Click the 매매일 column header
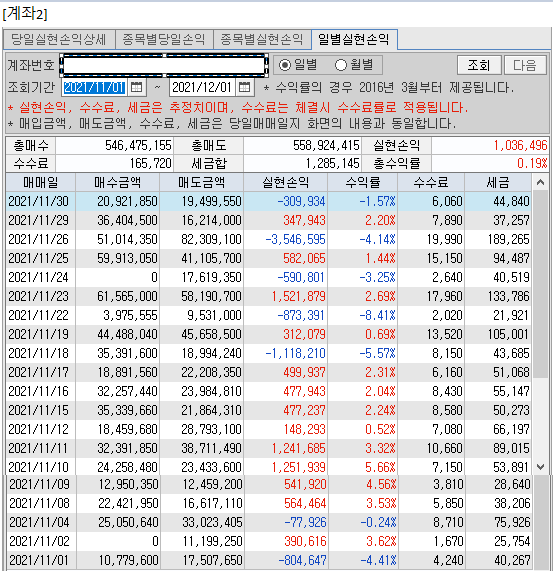The image size is (554, 572). click(40, 182)
